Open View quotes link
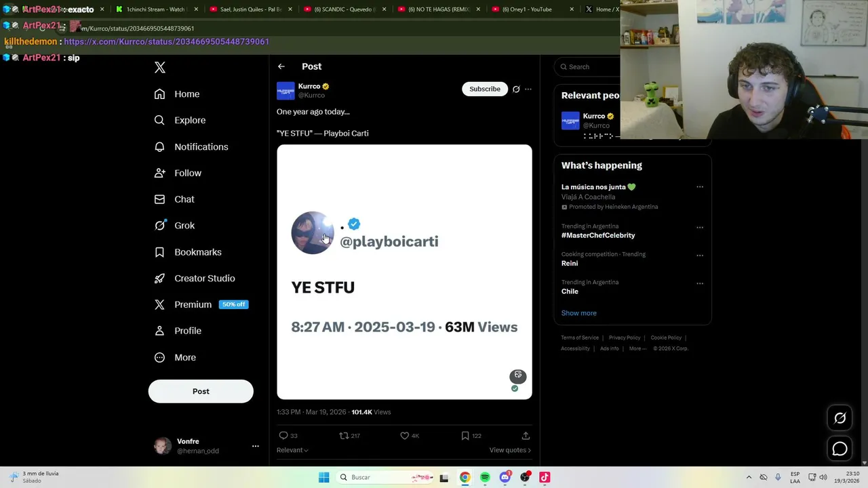 click(x=510, y=450)
